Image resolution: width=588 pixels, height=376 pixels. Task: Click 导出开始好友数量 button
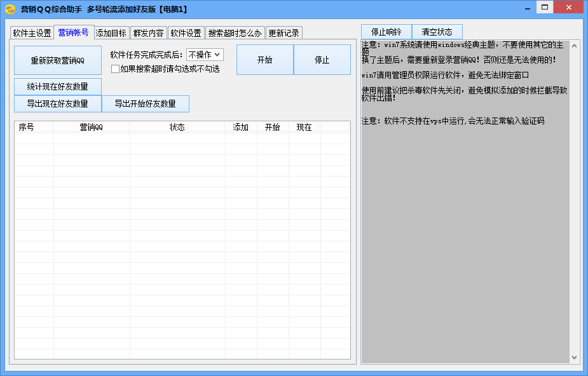[145, 104]
